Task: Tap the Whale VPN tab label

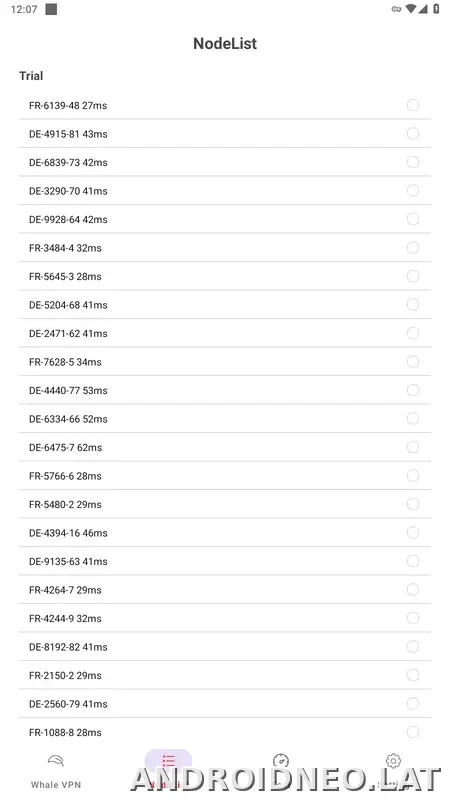Action: (56, 785)
